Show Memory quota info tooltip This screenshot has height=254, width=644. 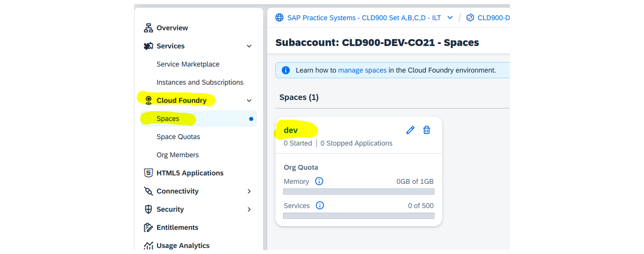[319, 181]
